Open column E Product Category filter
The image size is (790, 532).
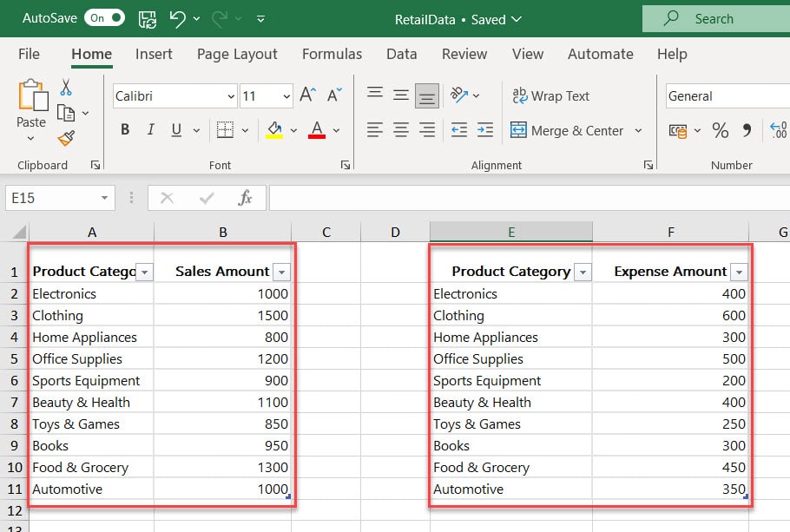pos(583,272)
